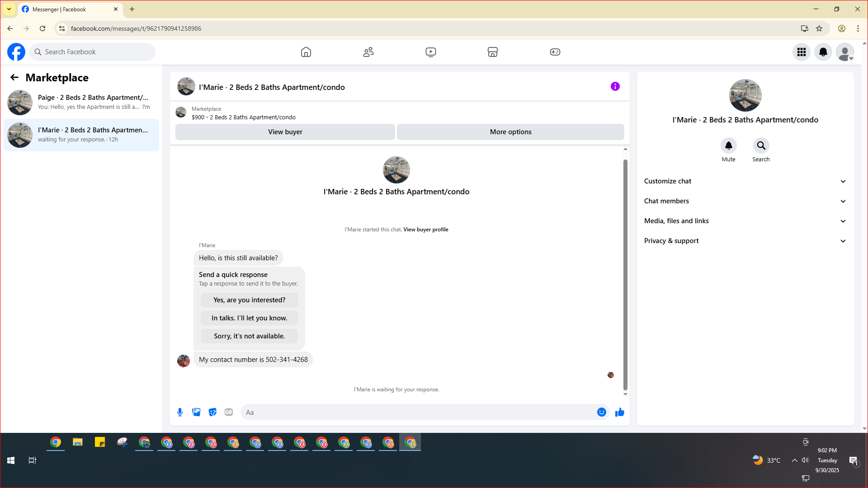
Task: Open the Facebook menu grid icon
Action: [x=801, y=52]
